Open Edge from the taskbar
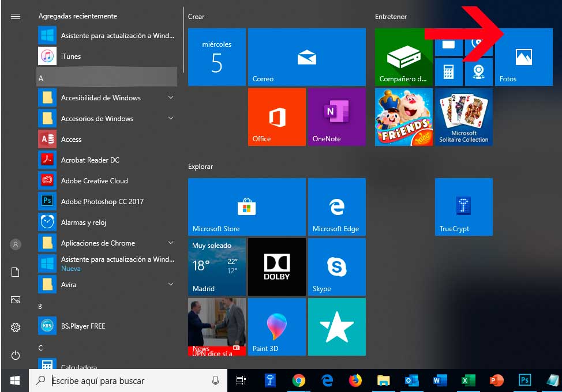This screenshot has width=562, height=392. tap(327, 380)
